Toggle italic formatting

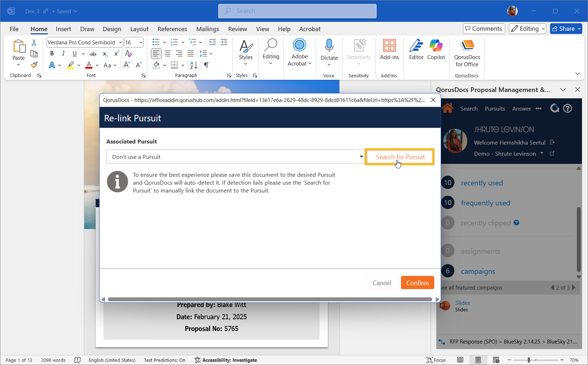[63, 54]
